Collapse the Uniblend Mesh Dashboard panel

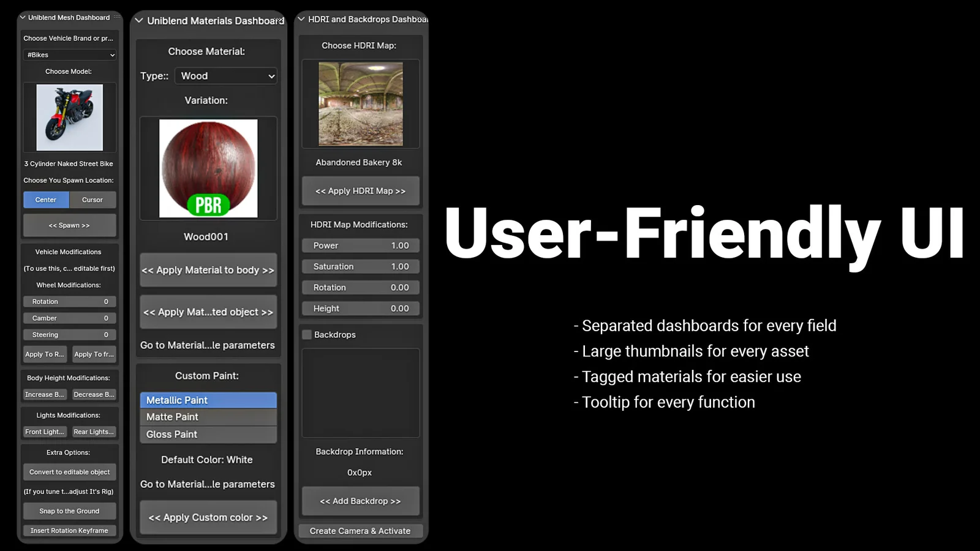tap(22, 17)
